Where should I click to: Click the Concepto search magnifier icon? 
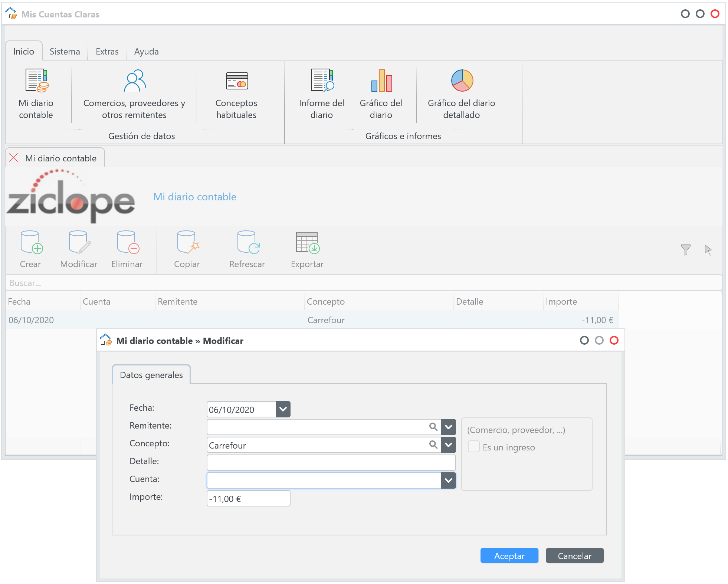pyautogui.click(x=433, y=444)
